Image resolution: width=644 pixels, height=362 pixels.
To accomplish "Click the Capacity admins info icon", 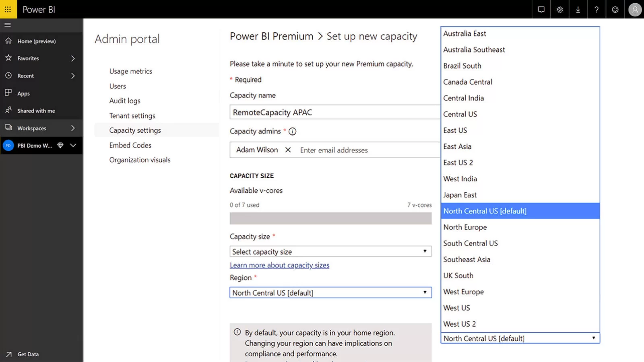I will click(293, 132).
